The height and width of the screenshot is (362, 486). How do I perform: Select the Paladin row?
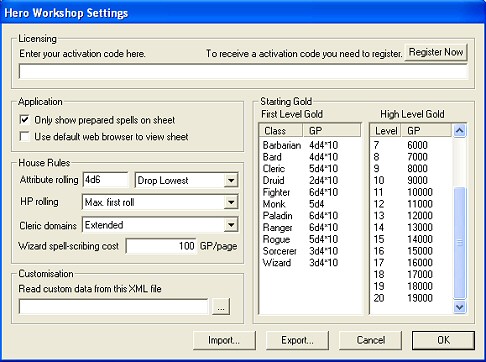[x=310, y=216]
